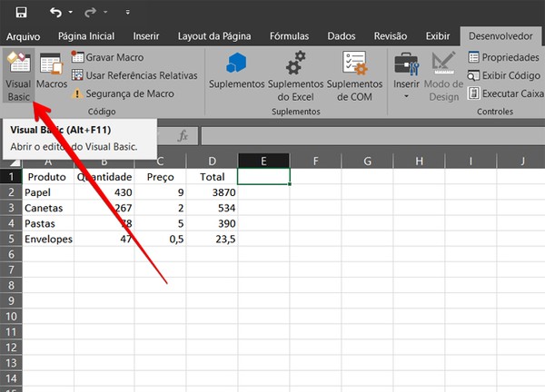Toggle Modo de Design
The width and height of the screenshot is (545, 392).
coord(443,76)
